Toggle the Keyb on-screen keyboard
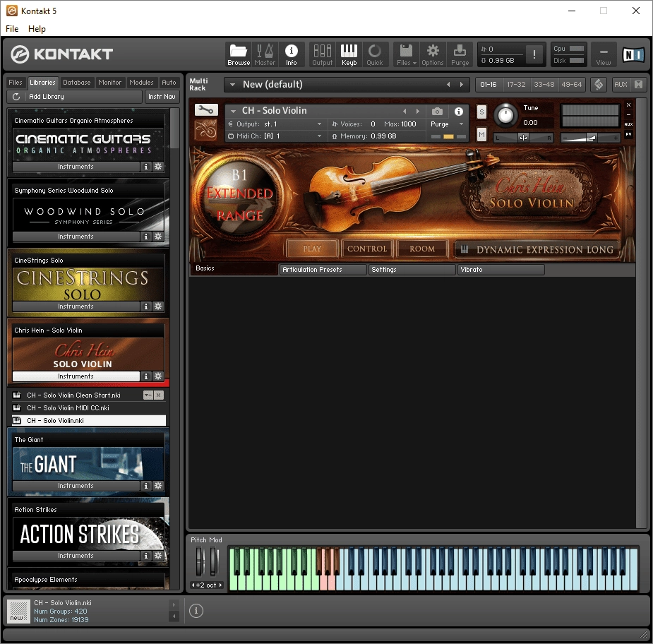Screen dimensions: 653x644 coord(349,54)
